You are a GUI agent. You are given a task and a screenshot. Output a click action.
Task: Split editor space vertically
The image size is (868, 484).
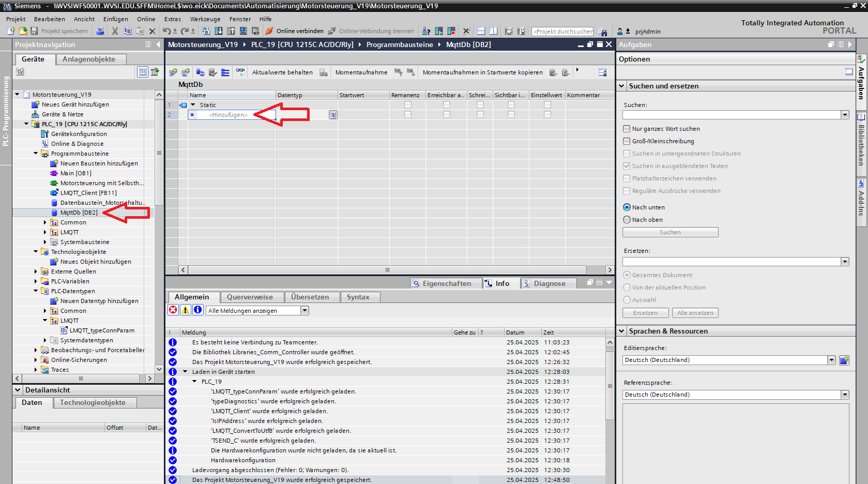[494, 31]
